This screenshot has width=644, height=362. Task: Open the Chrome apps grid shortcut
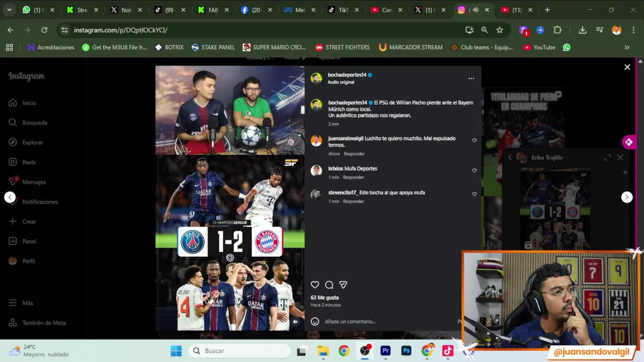point(9,47)
